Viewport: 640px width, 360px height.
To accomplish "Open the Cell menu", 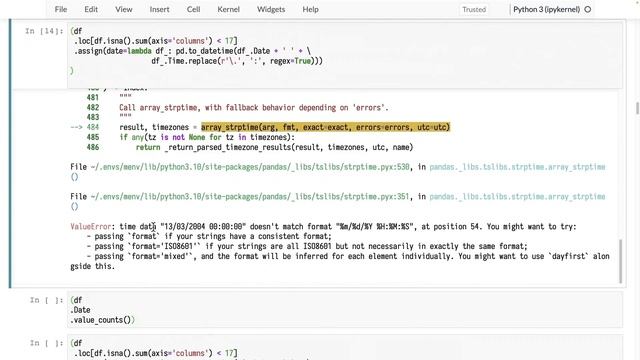I will pos(193,9).
